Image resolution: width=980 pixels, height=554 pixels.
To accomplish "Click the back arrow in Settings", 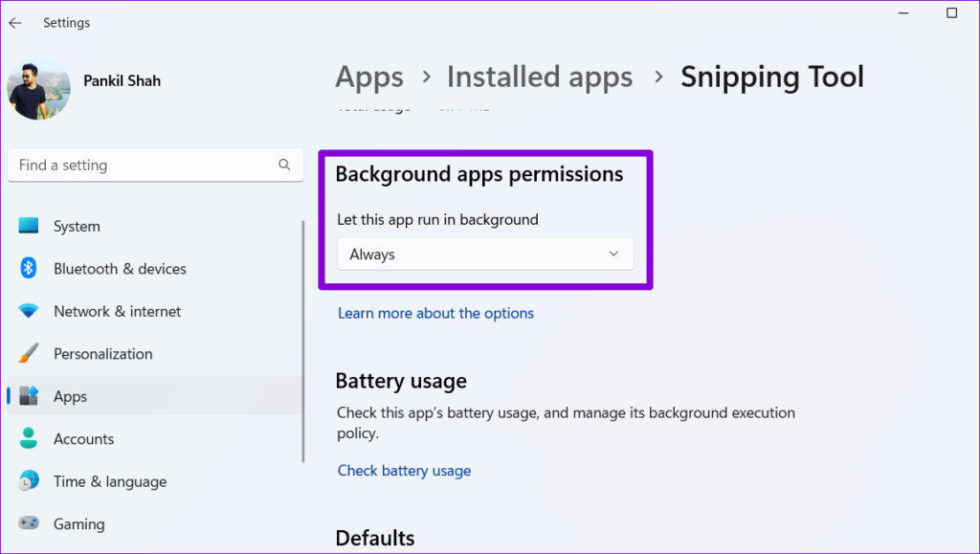I will tap(15, 22).
